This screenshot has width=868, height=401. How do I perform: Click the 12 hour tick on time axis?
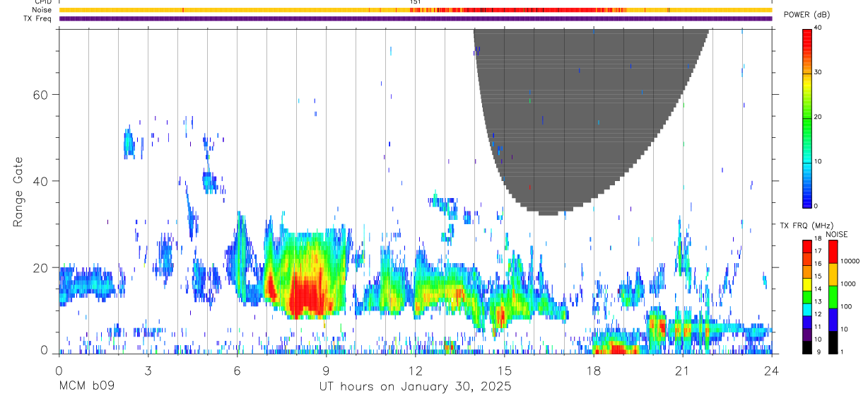(416, 370)
